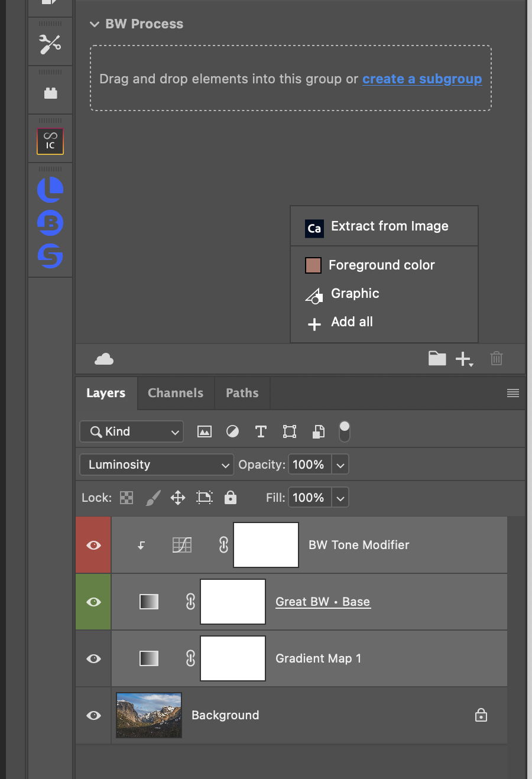Click the Lock all padlock icon
This screenshot has width=532, height=779.
(x=231, y=498)
